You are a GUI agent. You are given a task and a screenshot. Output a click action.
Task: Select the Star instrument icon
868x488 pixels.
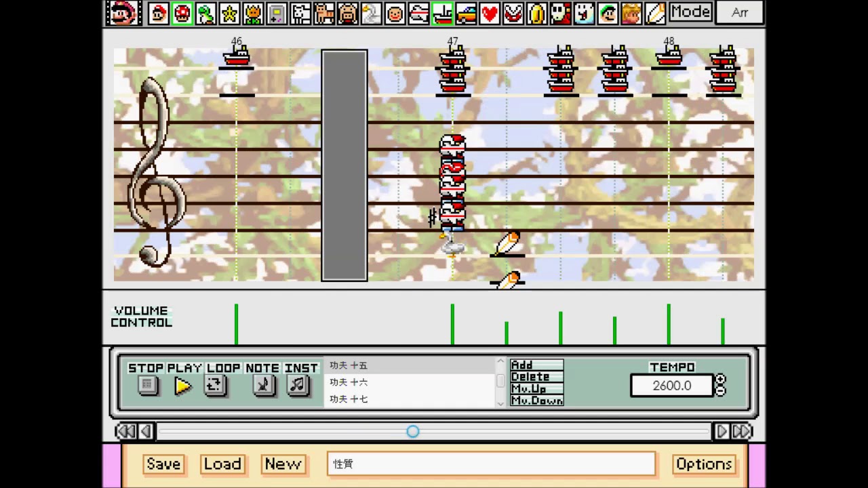[x=229, y=13]
